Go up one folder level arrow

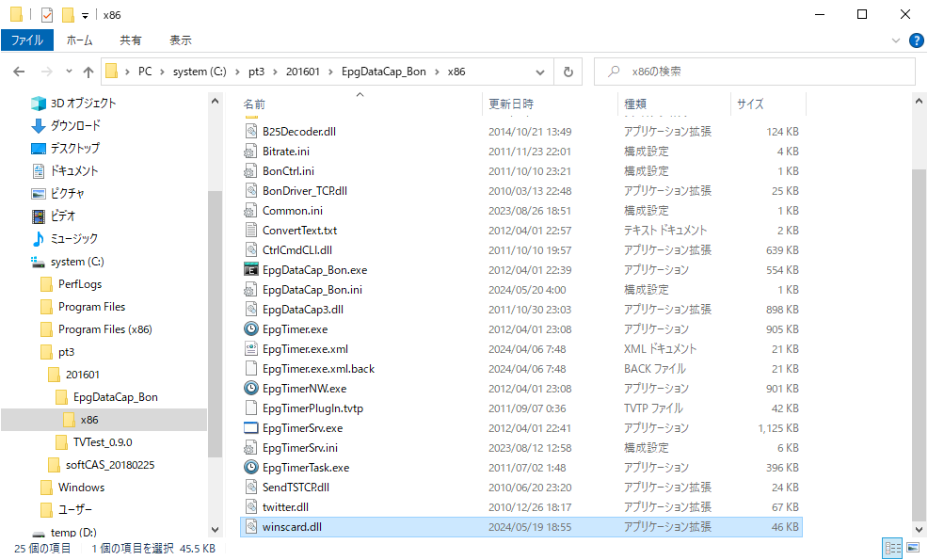(x=88, y=72)
